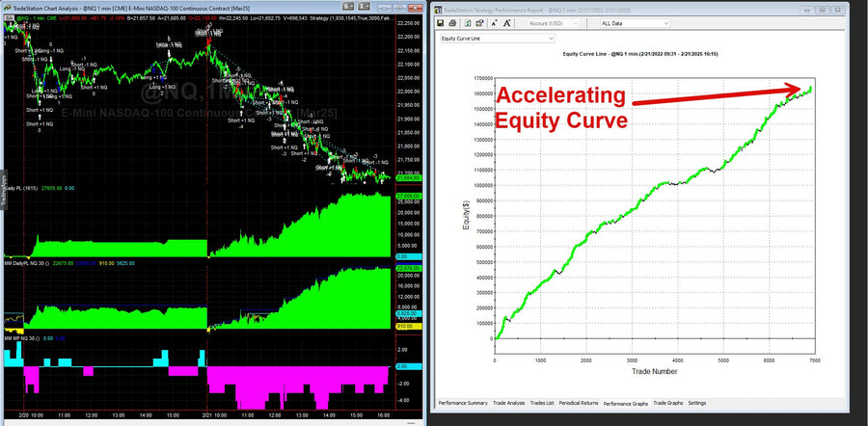Click the Trade Number axis label
Viewport: 868px width, 426px height.
654,371
